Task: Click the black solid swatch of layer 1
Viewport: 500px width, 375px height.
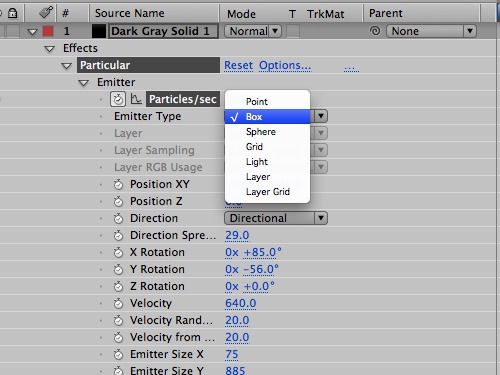Action: pos(99,31)
